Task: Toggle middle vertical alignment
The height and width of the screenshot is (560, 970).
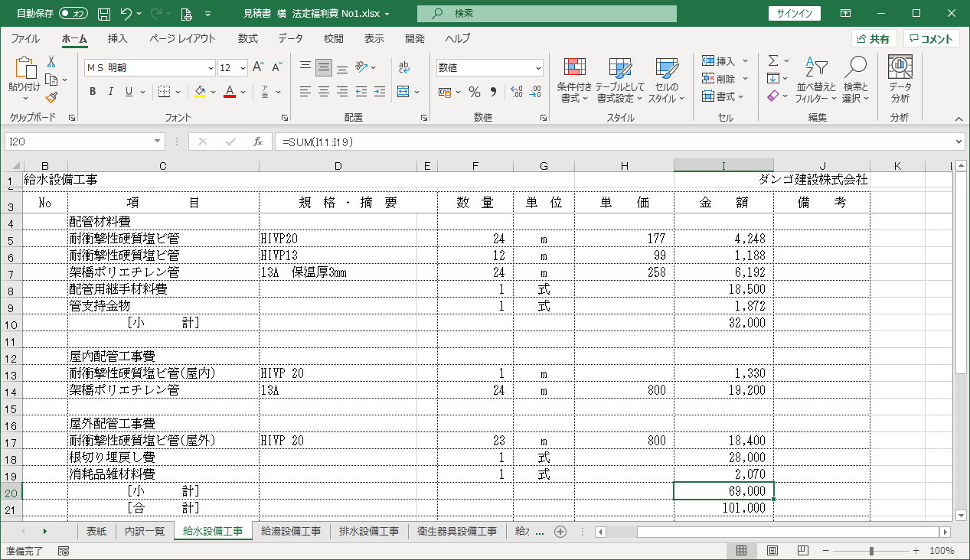Action: (323, 67)
